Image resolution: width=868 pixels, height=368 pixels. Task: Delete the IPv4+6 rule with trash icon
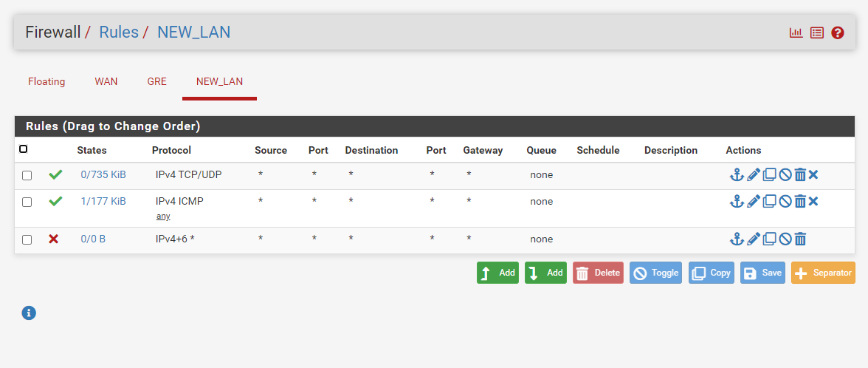tap(800, 239)
